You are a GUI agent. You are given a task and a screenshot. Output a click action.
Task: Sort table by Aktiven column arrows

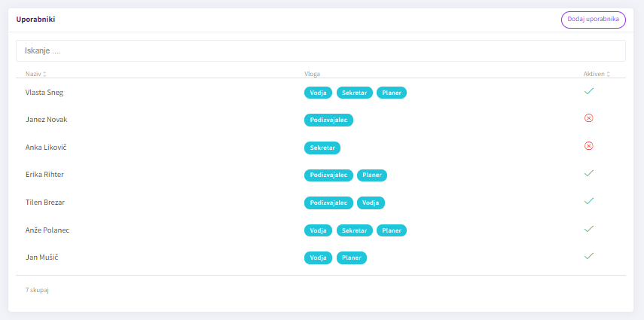(x=609, y=74)
